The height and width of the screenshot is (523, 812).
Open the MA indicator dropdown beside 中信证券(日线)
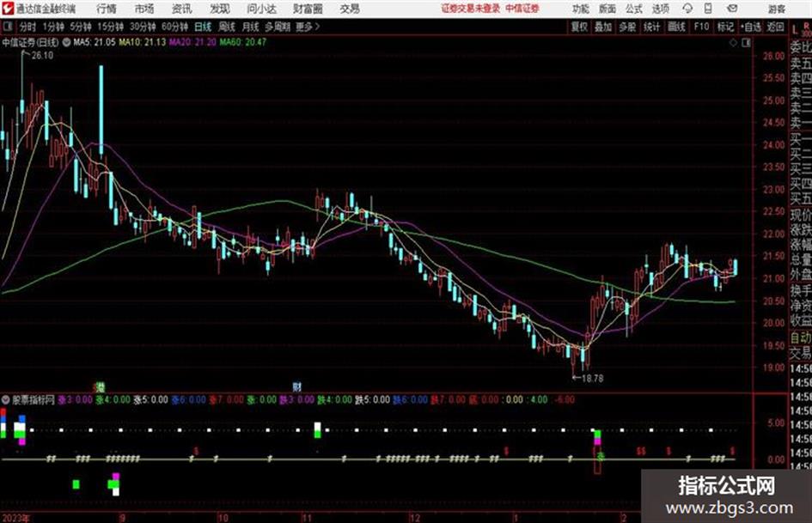(66, 42)
